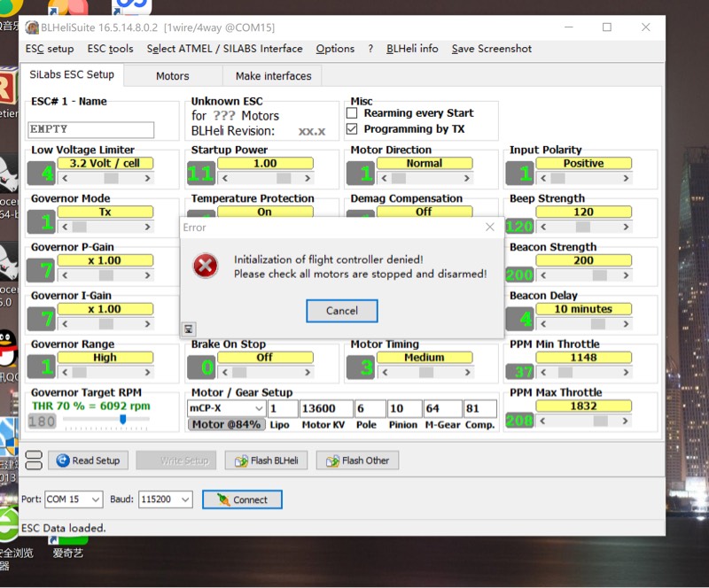Click the Pinion field showing 10
Viewport: 709px width, 588px height.
(x=405, y=408)
